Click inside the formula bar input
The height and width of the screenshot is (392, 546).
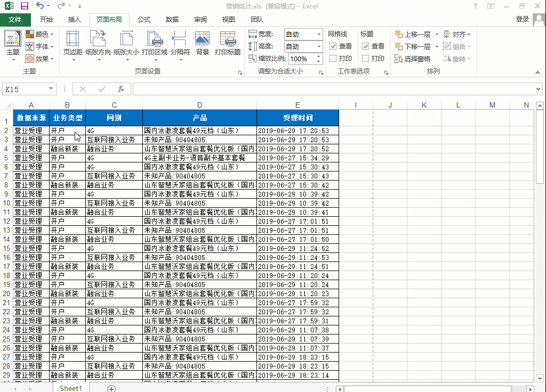click(x=333, y=89)
